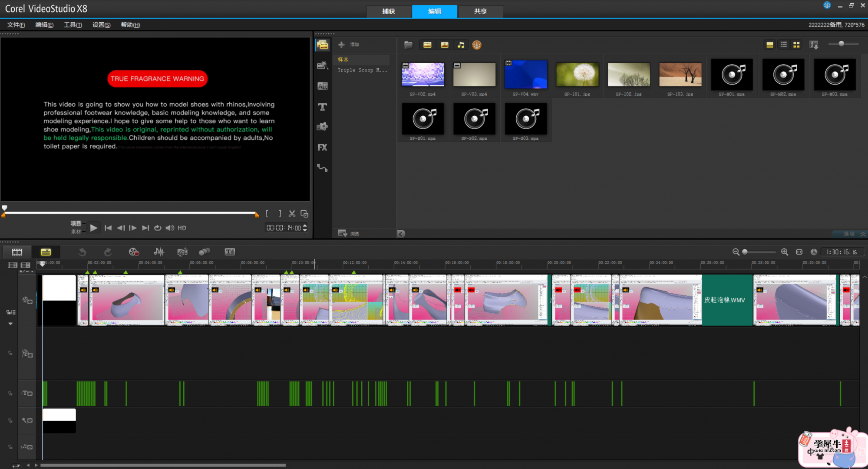Screen dimensions: 868x469
Task: Open the 工具 menu
Action: tap(73, 25)
